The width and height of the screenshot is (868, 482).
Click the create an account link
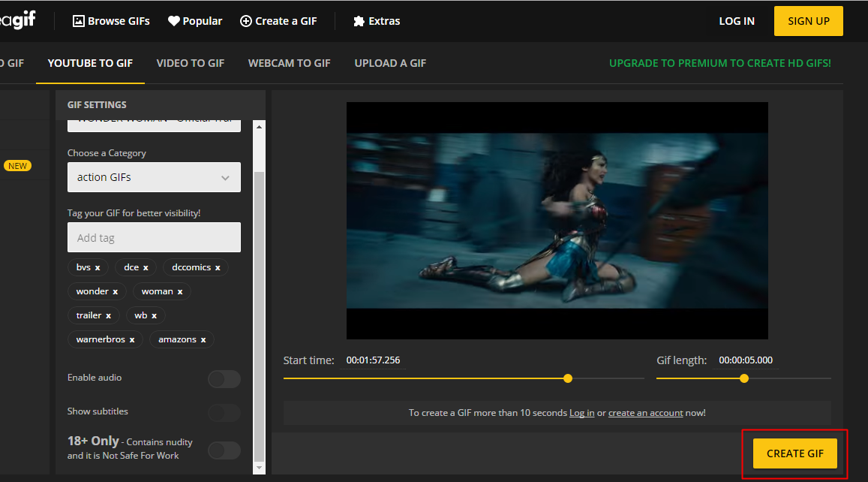(645, 413)
